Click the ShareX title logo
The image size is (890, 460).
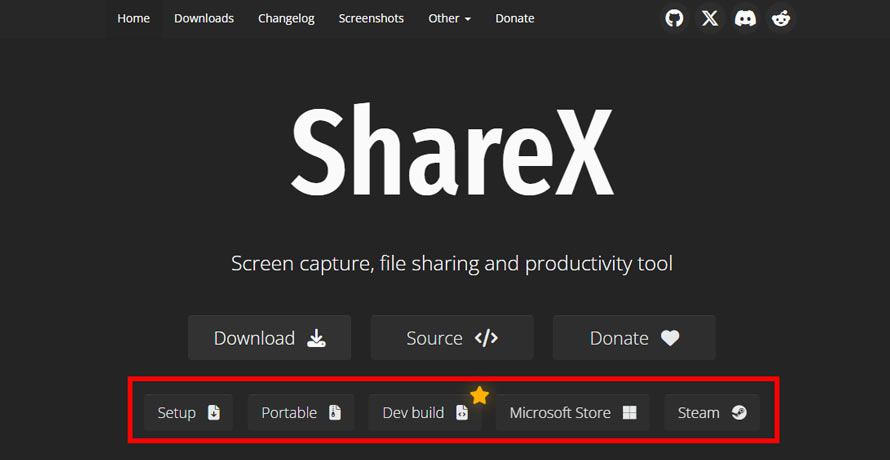click(452, 150)
